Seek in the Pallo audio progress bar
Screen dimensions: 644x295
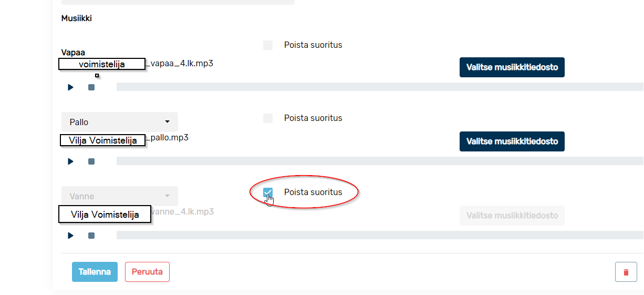click(x=380, y=161)
